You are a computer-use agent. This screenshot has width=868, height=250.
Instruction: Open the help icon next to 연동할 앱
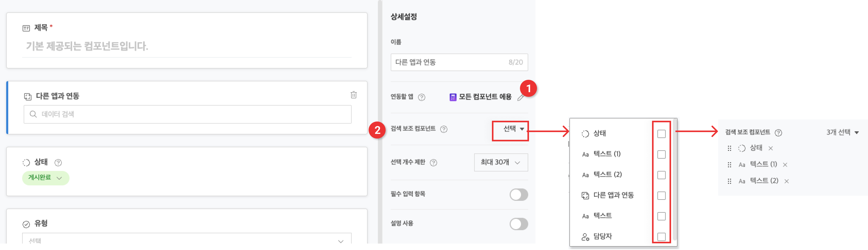422,97
